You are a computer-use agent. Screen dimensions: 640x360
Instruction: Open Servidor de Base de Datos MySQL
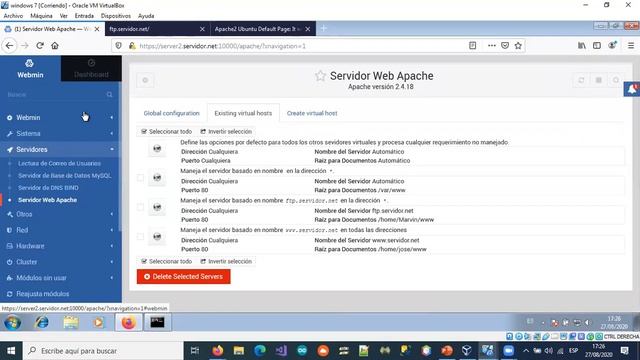coord(64,176)
